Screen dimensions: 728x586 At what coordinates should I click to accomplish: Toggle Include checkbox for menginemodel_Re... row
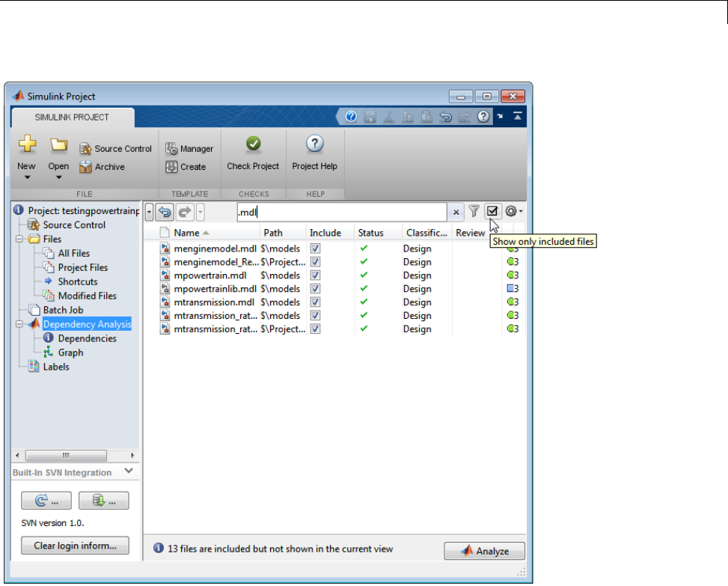coord(315,262)
